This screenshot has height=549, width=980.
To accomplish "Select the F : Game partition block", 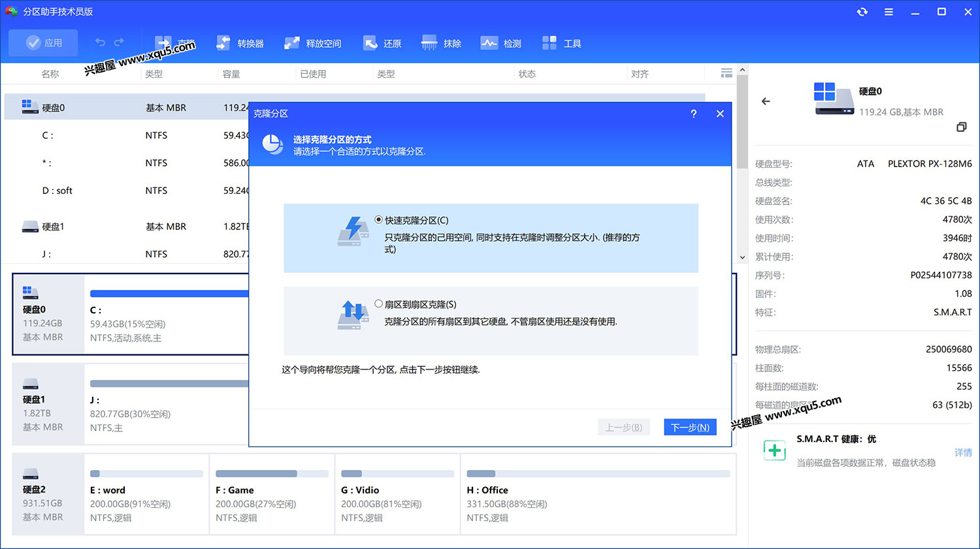I will coord(272,494).
